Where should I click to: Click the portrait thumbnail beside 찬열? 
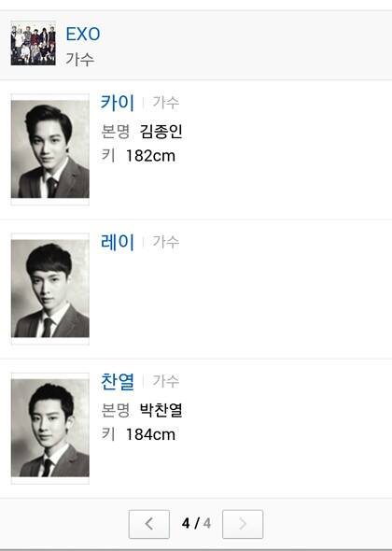point(50,428)
